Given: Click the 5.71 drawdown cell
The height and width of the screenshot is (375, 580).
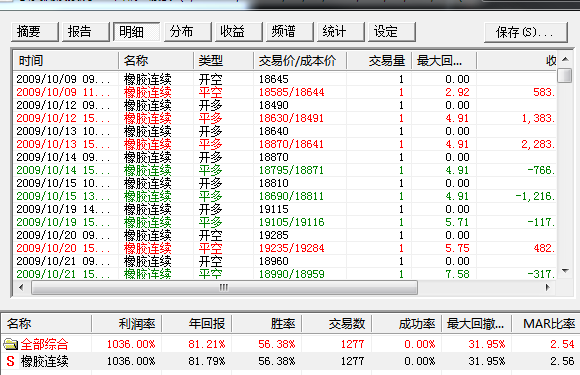Looking at the screenshot, I should click(457, 222).
